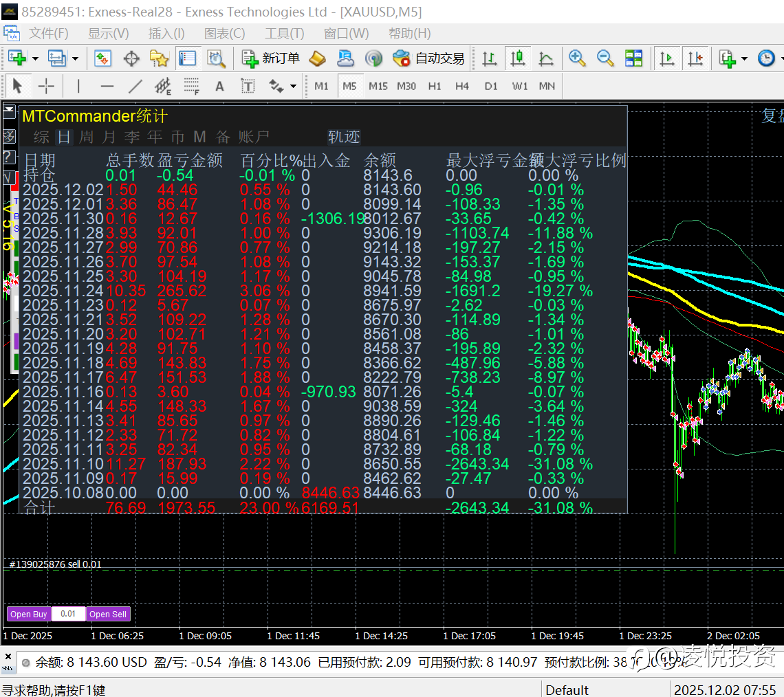Select the horizontal line drawing tool

click(107, 87)
